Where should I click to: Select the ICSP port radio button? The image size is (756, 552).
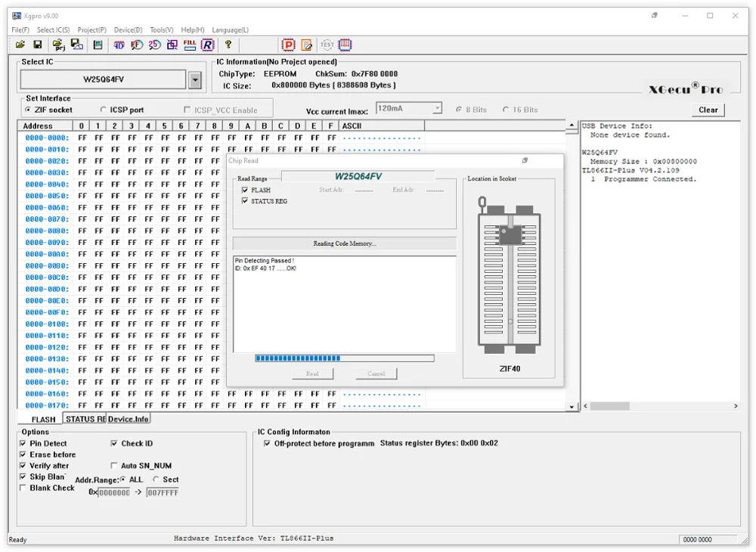104,110
